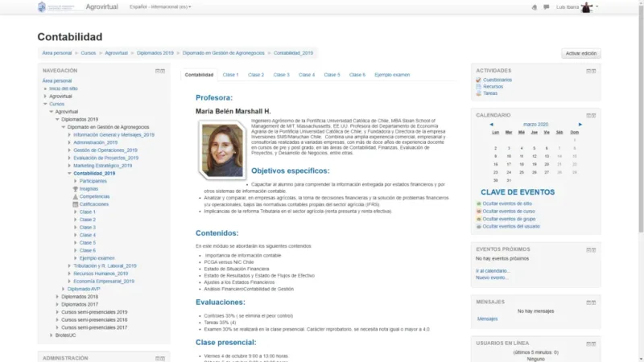Hide the Mensajes block icon

tap(588, 302)
